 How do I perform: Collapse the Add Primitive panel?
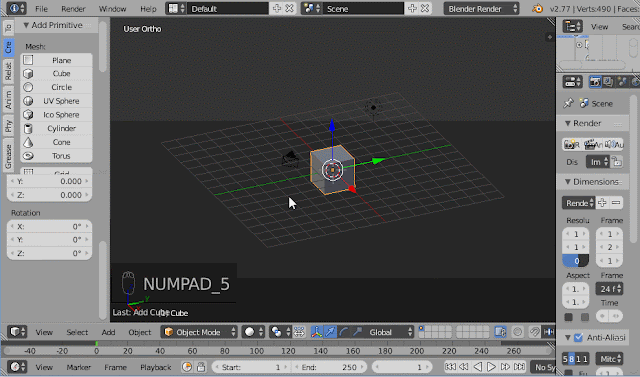pos(26,25)
